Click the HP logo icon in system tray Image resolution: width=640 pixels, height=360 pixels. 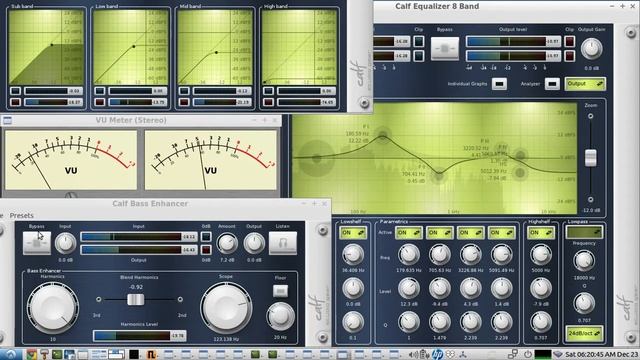437,354
